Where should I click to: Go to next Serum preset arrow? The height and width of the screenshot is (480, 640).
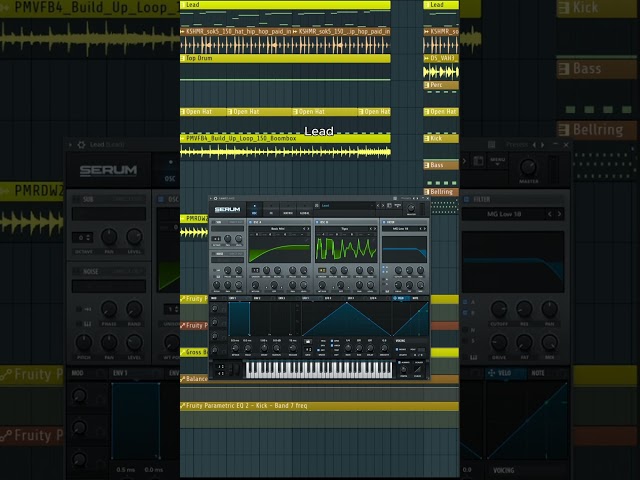click(383, 205)
